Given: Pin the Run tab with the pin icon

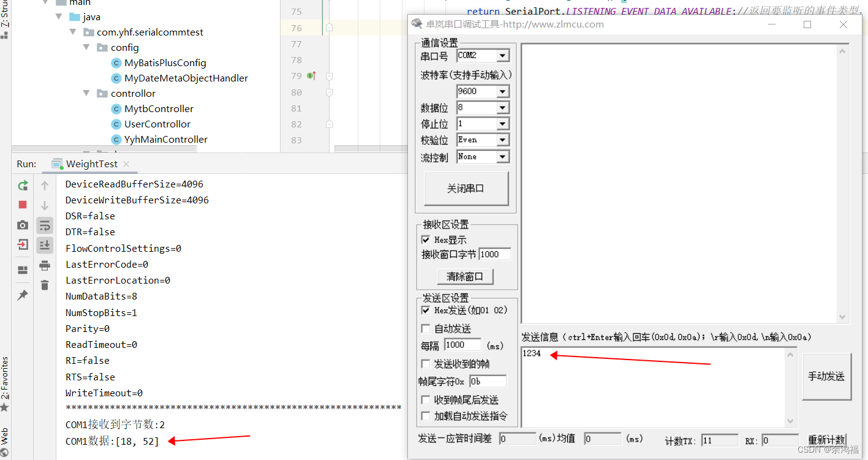Looking at the screenshot, I should coord(23,295).
